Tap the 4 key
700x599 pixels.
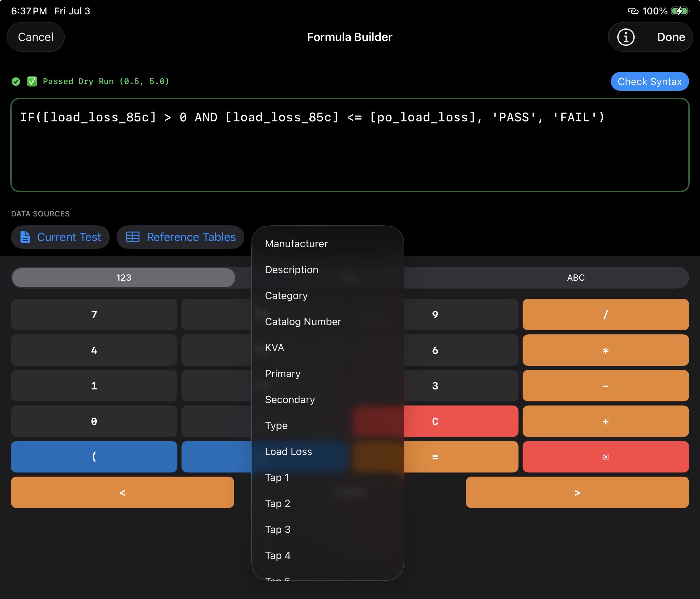(x=94, y=350)
